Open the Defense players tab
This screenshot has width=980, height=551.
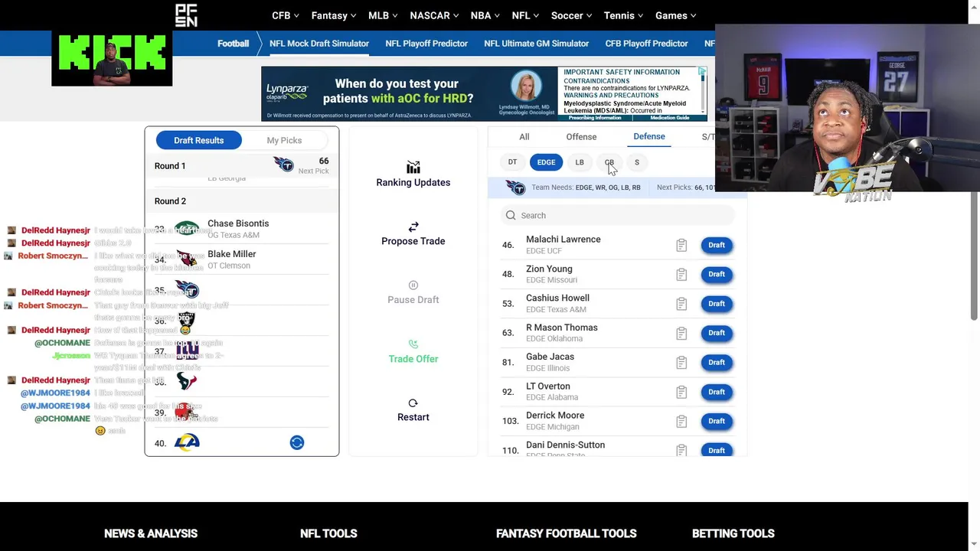[649, 136]
